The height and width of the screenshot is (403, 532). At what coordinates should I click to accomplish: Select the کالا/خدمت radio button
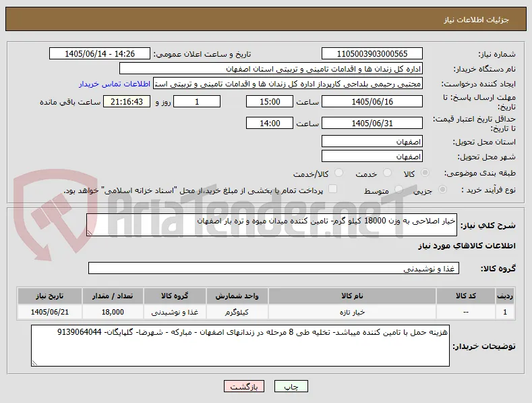338,173
